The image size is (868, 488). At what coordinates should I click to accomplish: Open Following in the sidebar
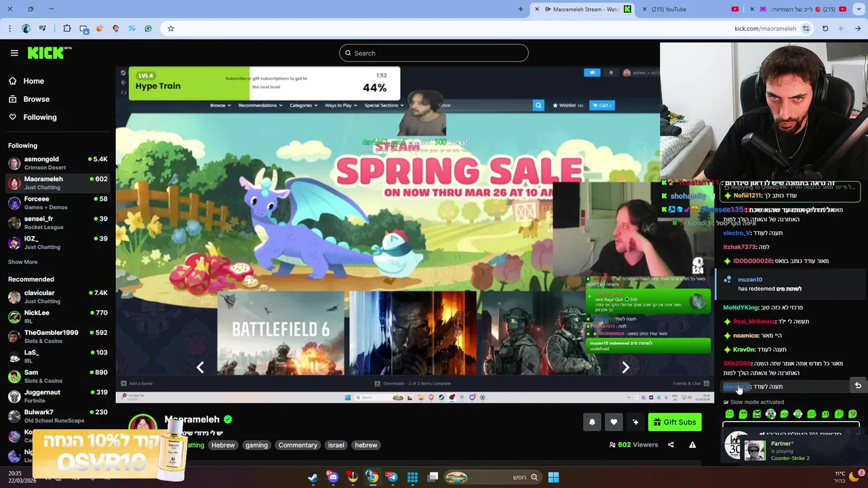(x=39, y=117)
